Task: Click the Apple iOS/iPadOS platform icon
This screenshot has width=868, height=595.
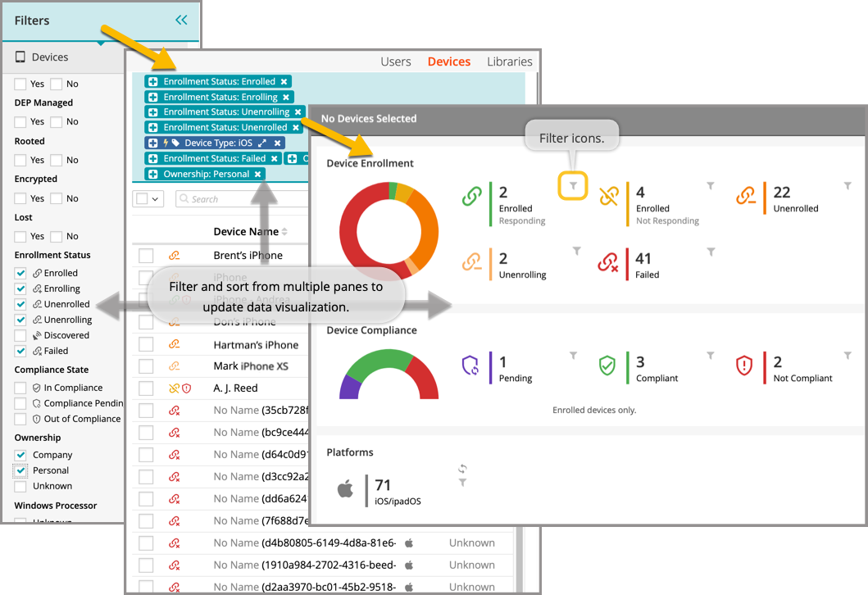Action: click(x=345, y=489)
